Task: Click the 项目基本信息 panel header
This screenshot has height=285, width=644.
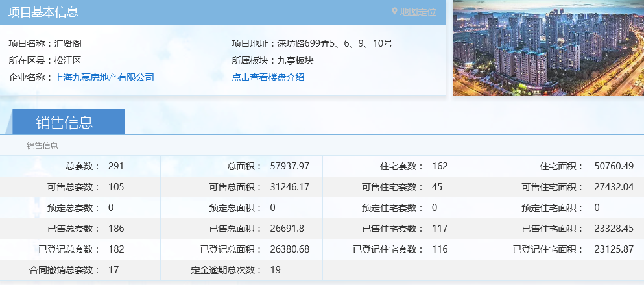Action: [x=43, y=12]
